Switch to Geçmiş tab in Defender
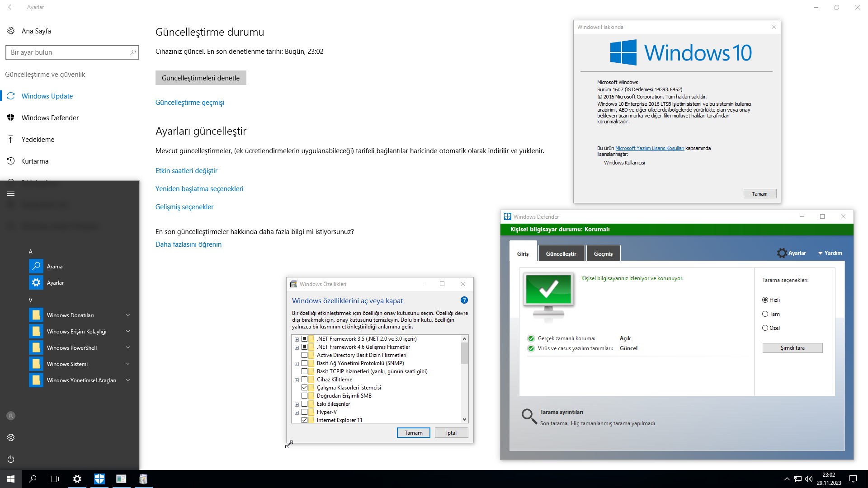868x488 pixels. pyautogui.click(x=603, y=253)
